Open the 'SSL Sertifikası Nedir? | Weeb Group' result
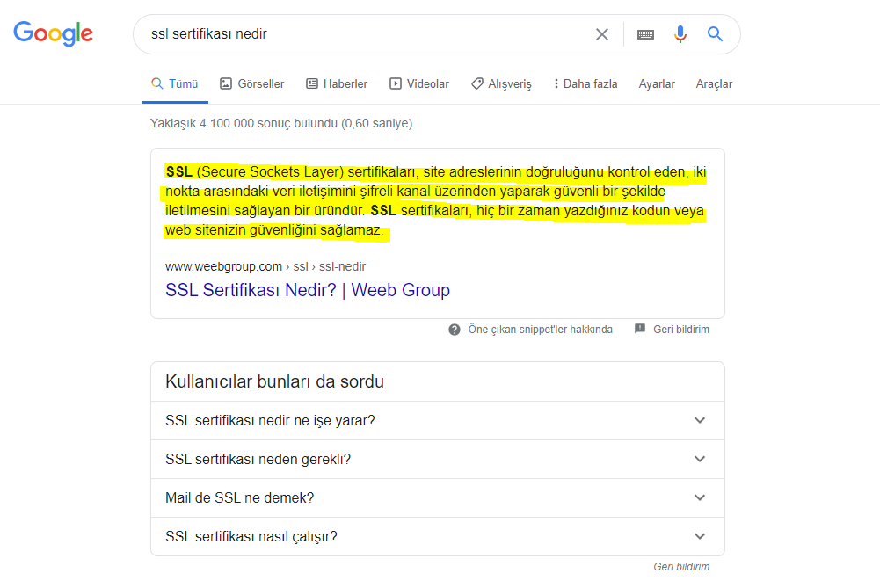 point(307,289)
